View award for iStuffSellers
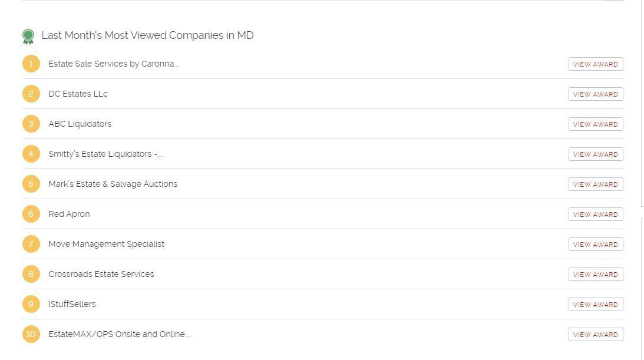This screenshot has height=360, width=644. [595, 305]
